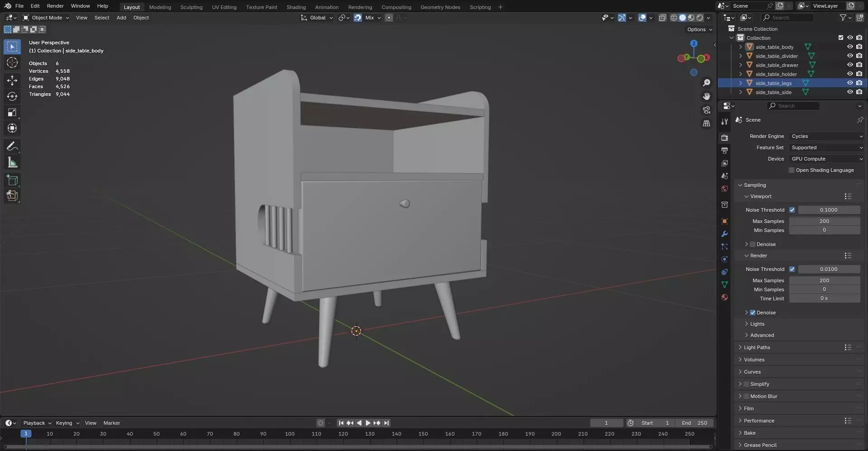Click the viewport pan hand icon
The height and width of the screenshot is (451, 868).
point(707,96)
